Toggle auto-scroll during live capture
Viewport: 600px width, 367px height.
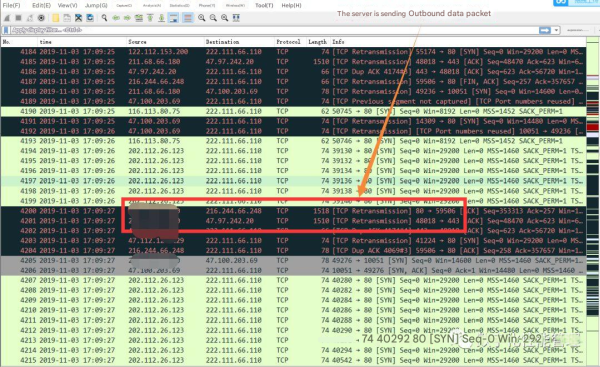tap(173, 18)
